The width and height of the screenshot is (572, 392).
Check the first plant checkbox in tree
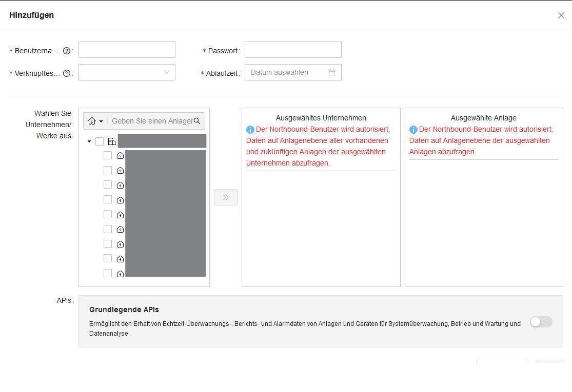[x=108, y=155]
